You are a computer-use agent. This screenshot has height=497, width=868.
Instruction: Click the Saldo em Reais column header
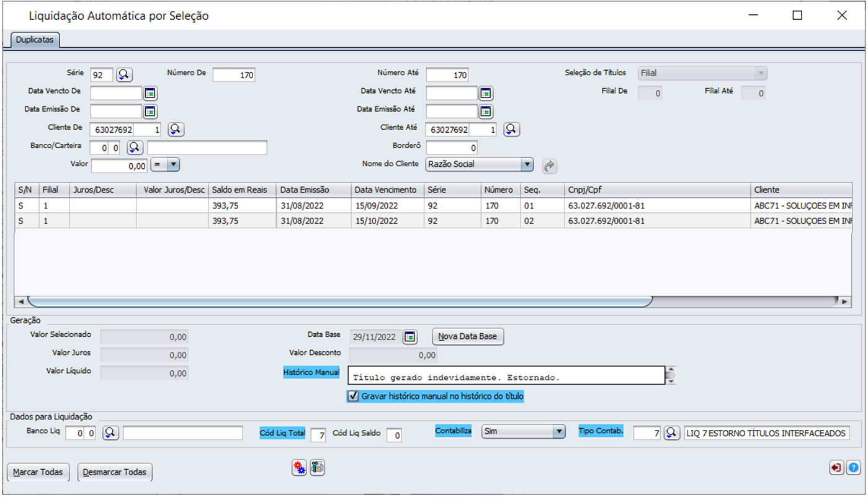pos(242,190)
